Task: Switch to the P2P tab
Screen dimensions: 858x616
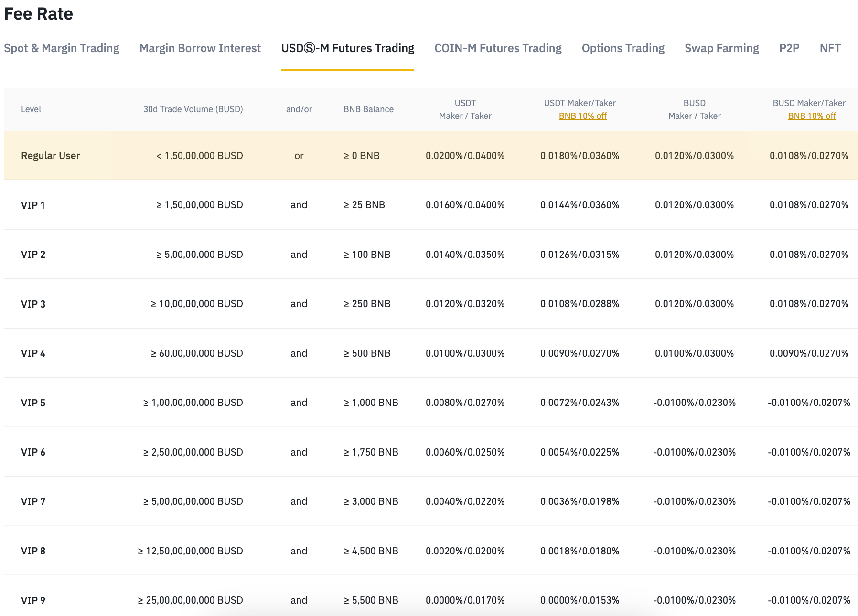Action: [x=789, y=48]
